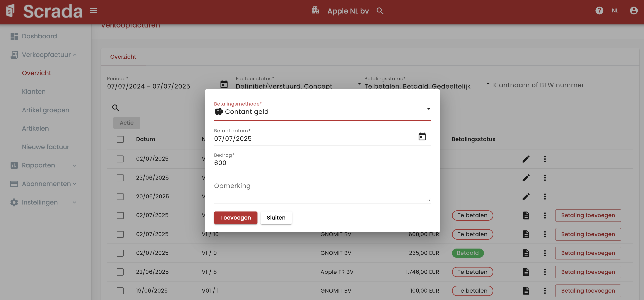
Task: Tick the select-all checkbox next to Datum
Action: pos(120,139)
